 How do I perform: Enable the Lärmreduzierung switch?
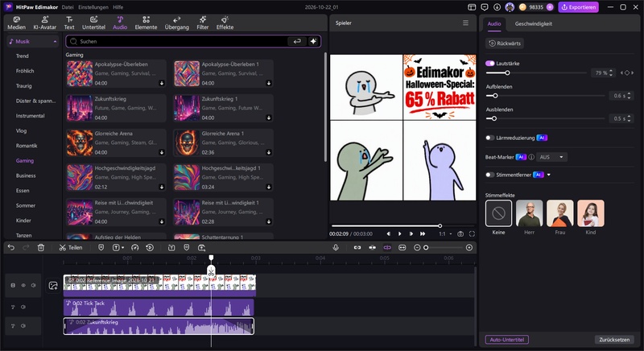click(x=489, y=138)
